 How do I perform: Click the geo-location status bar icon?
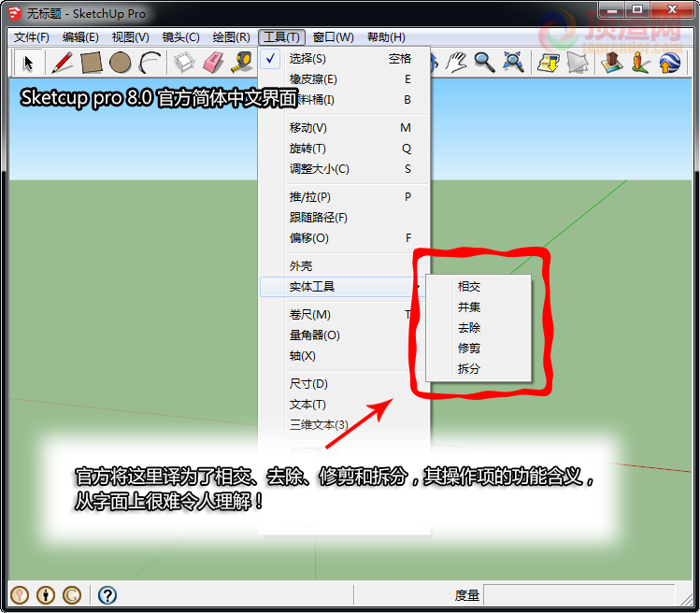coord(20,595)
